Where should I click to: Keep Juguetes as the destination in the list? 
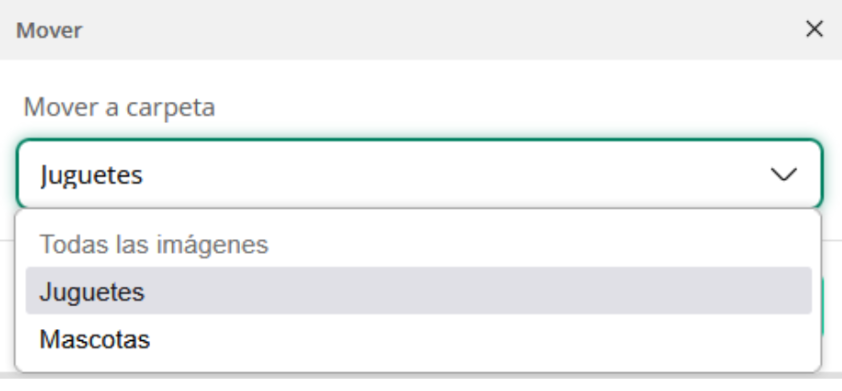pos(418,291)
